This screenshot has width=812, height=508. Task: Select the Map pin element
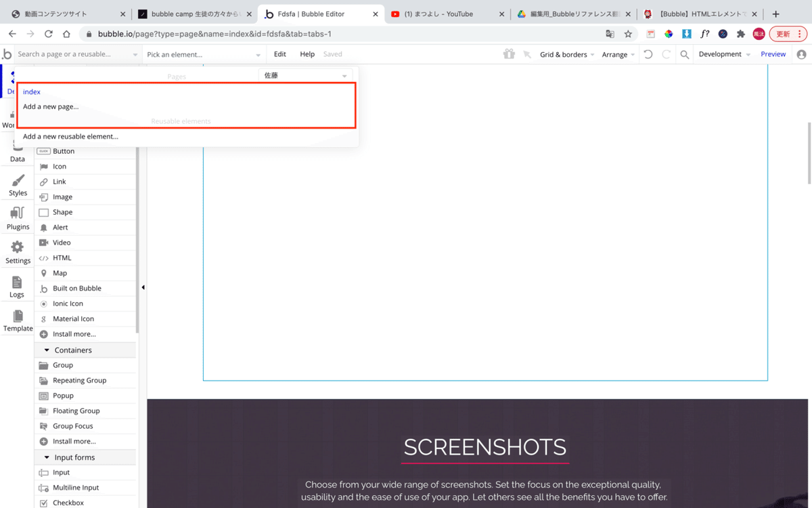pos(85,273)
